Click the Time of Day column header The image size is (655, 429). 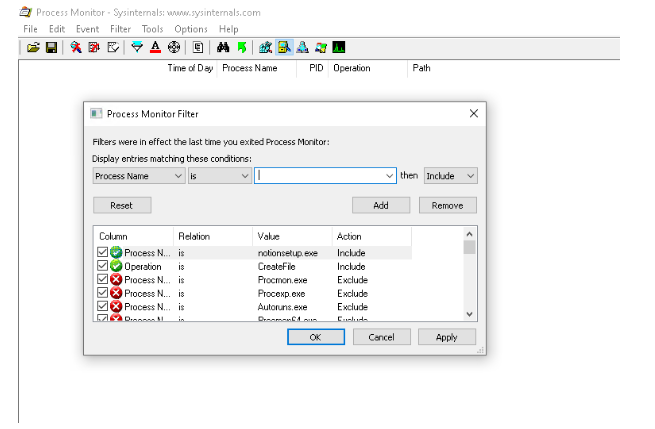[190, 68]
